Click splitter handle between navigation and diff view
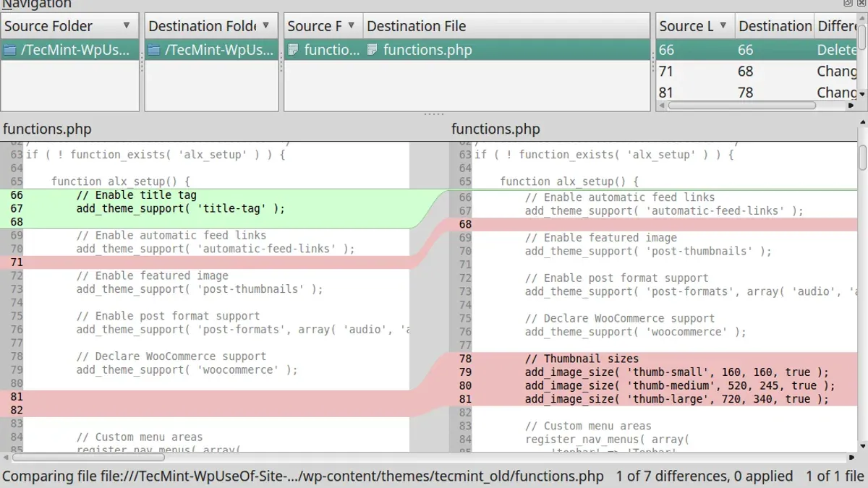 [434, 114]
